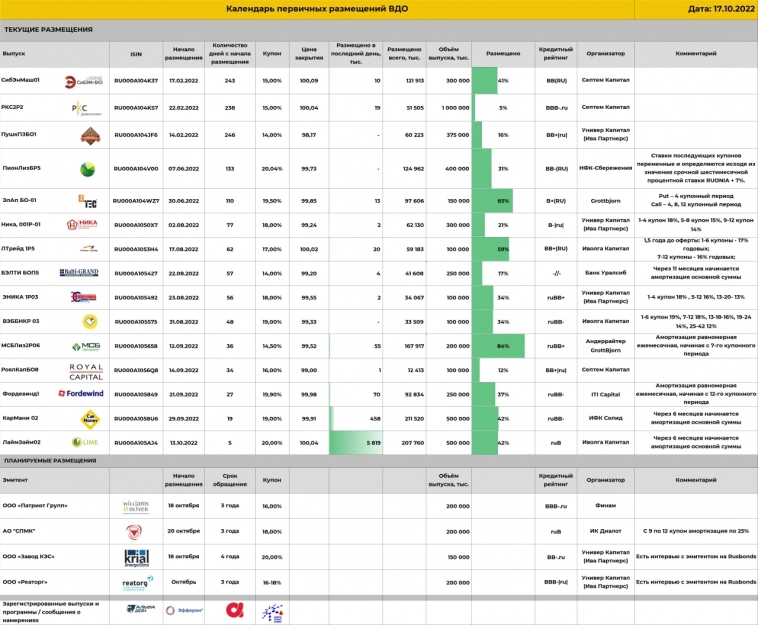Click the 'Кредитный рейтинг' header in top table
This screenshot has width=758, height=625.
coord(554,53)
